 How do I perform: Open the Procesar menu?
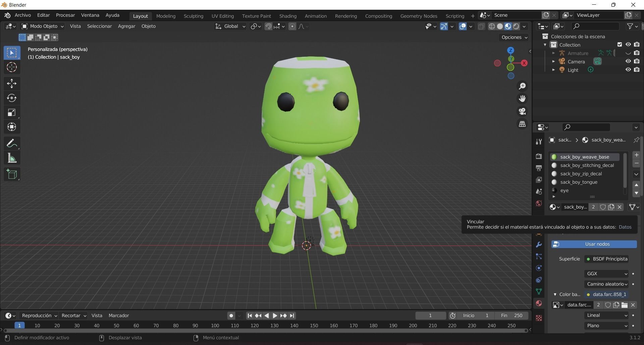65,15
